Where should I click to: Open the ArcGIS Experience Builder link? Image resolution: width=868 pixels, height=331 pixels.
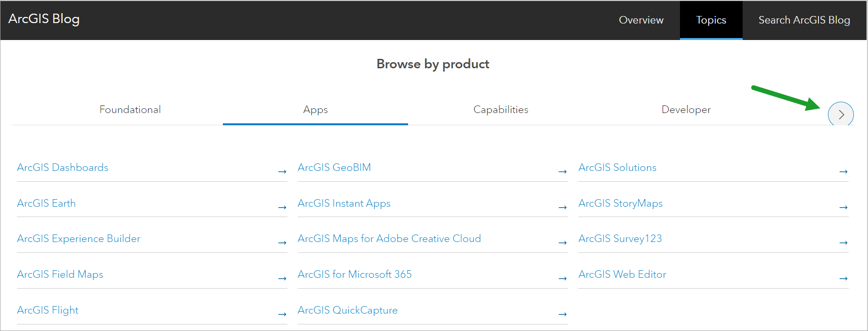[79, 239]
